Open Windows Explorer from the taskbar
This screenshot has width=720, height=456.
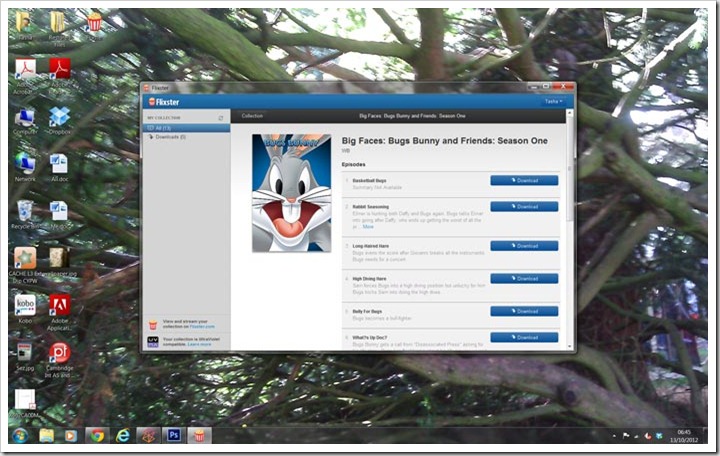[x=46, y=435]
